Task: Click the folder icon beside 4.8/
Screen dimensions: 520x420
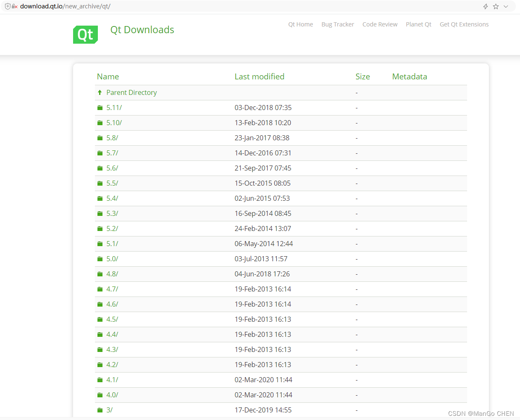Action: click(x=100, y=274)
